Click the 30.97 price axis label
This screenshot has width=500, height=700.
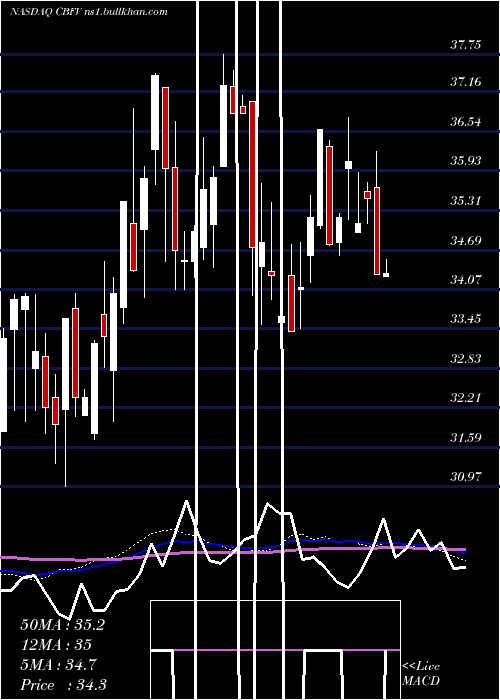point(466,476)
